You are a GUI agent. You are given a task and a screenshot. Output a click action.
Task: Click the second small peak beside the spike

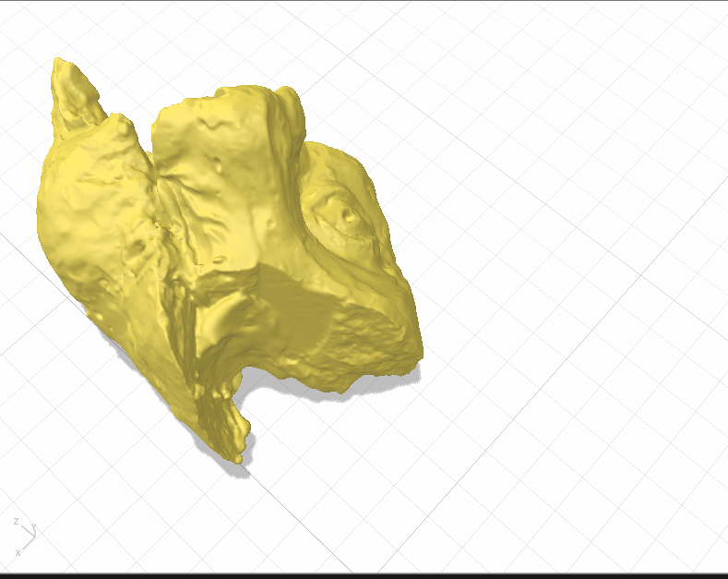click(122, 125)
